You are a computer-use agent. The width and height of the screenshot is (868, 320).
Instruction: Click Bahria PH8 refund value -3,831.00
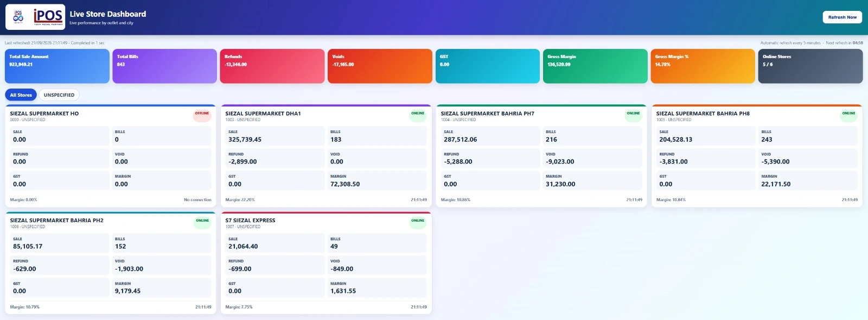pos(673,162)
